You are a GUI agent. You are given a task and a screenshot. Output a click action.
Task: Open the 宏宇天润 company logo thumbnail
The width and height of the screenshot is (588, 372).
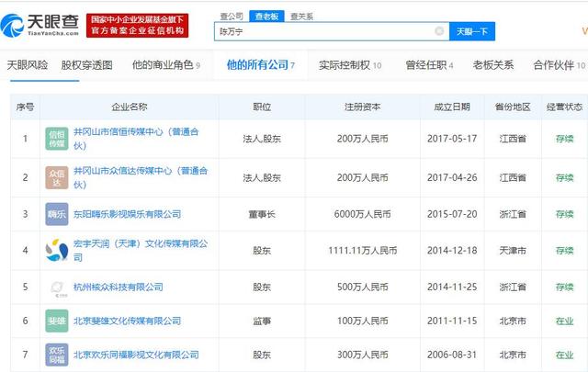click(57, 251)
